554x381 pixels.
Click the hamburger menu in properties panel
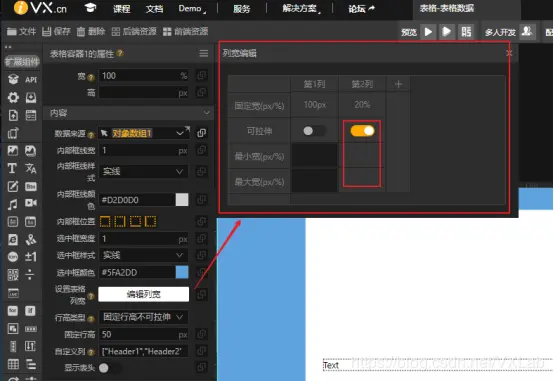pos(204,53)
